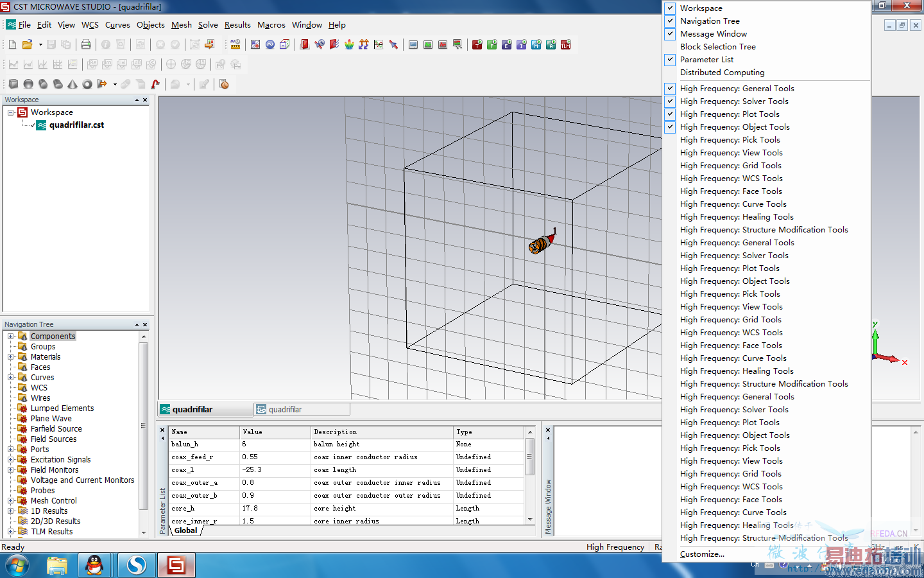Screen dimensions: 924x578
Task: Expand the Materials tree node
Action: (x=10, y=357)
